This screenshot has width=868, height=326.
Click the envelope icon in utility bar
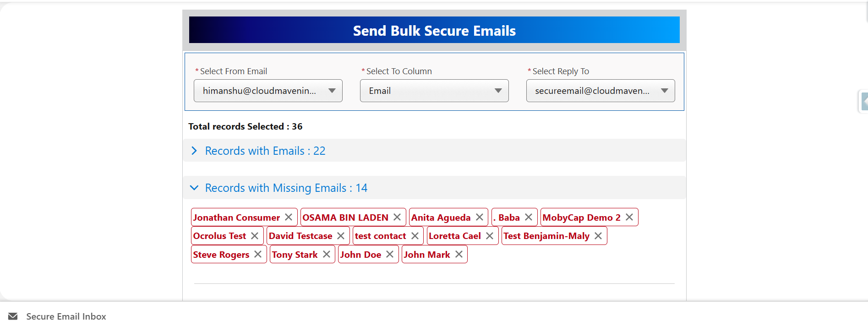click(13, 316)
